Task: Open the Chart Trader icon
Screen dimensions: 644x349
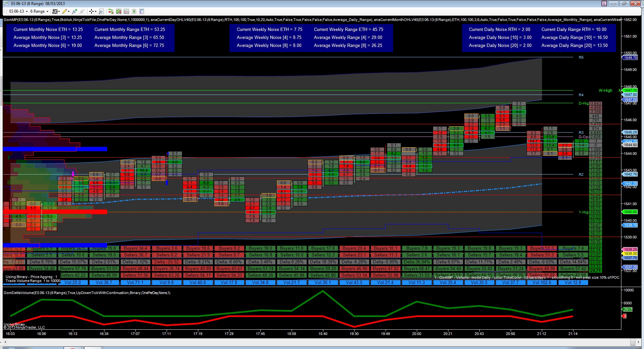Action: (x=111, y=11)
